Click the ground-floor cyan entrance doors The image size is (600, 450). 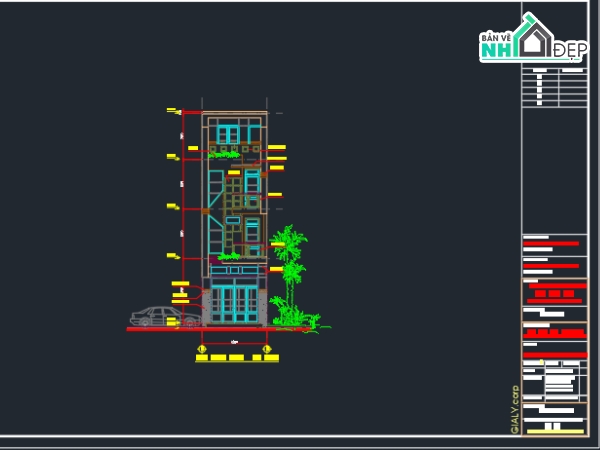pyautogui.click(x=234, y=304)
